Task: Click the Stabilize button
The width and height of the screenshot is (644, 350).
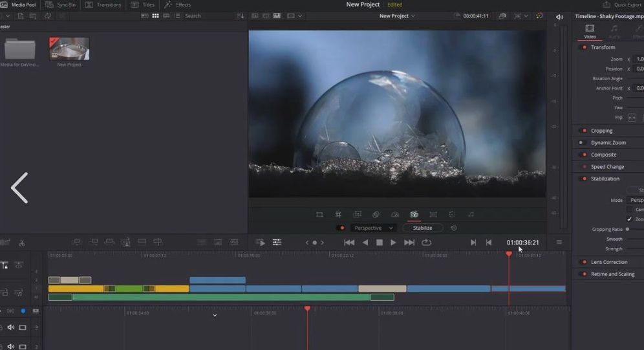Action: 422,228
